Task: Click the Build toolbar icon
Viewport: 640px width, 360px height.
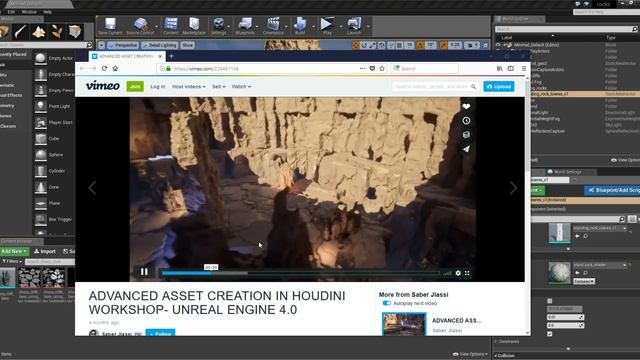Action: pyautogui.click(x=300, y=26)
